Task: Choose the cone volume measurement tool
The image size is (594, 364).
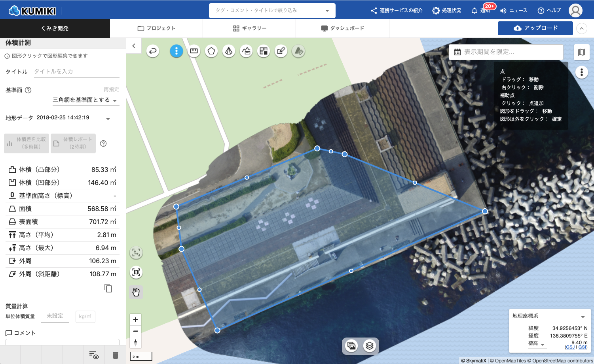Action: (x=229, y=51)
